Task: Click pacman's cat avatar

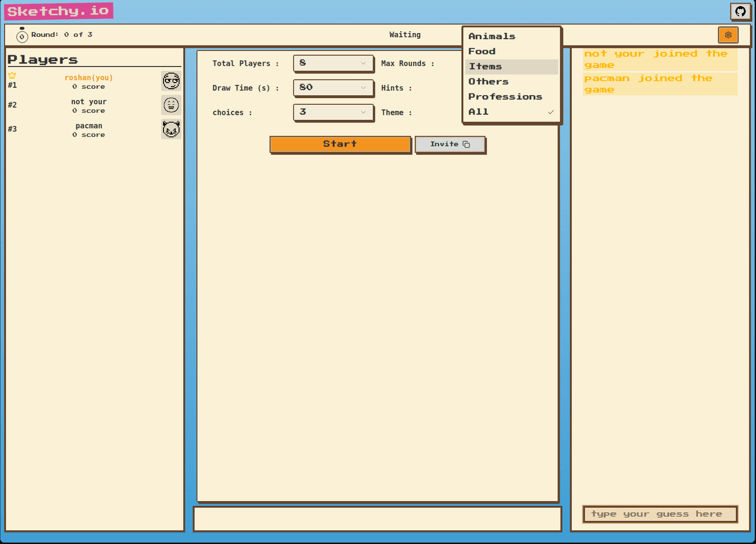Action: (171, 129)
